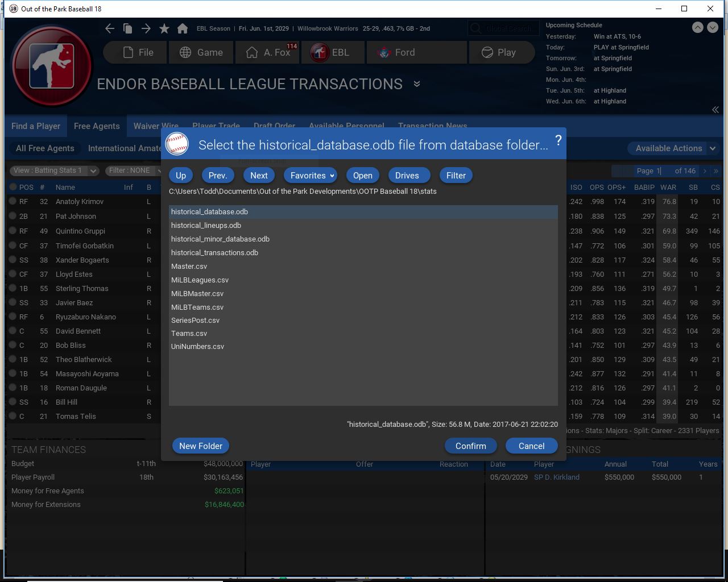Screen dimensions: 728x582
Task: Click the back arrow navigation icon
Action: [x=110, y=28]
